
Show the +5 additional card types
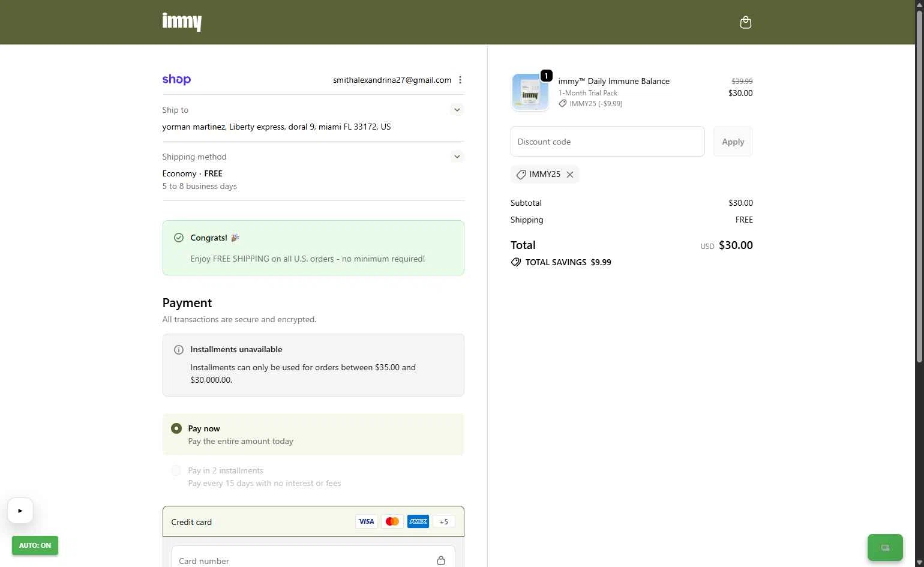pyautogui.click(x=444, y=521)
